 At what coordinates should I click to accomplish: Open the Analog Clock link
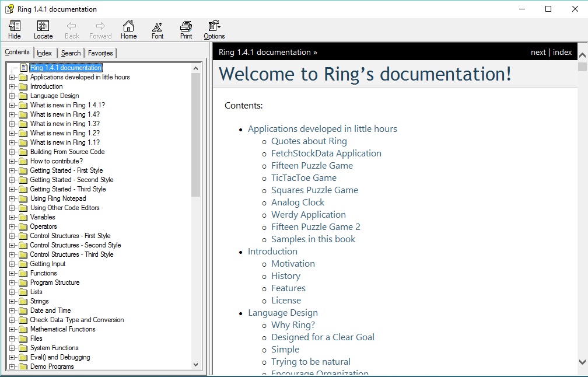[x=298, y=203]
